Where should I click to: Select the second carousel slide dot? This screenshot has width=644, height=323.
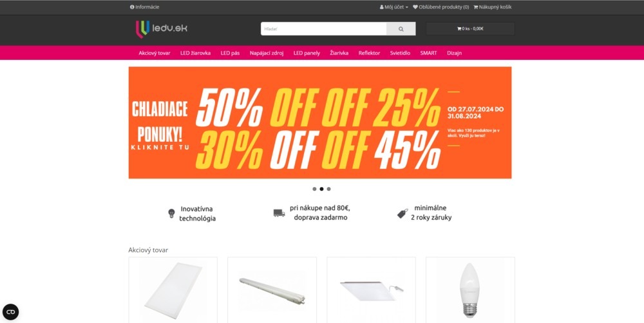[x=321, y=189]
